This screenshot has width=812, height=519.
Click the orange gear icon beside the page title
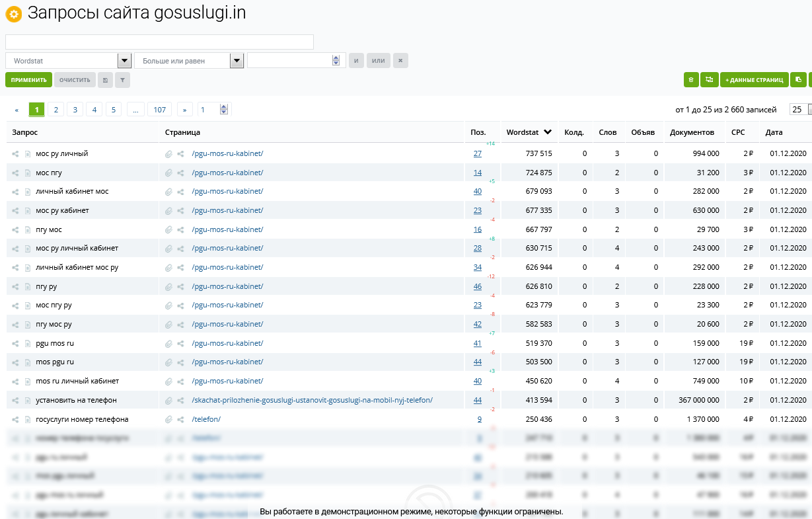[x=14, y=14]
